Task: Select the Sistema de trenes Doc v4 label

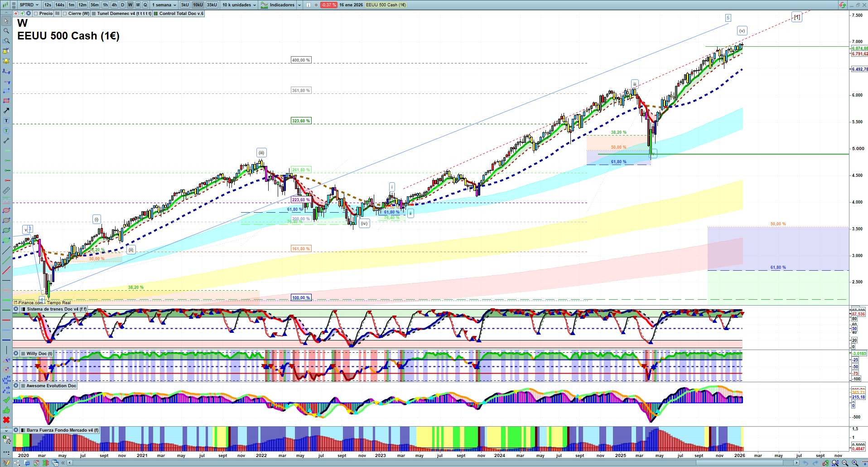Action: click(57, 309)
